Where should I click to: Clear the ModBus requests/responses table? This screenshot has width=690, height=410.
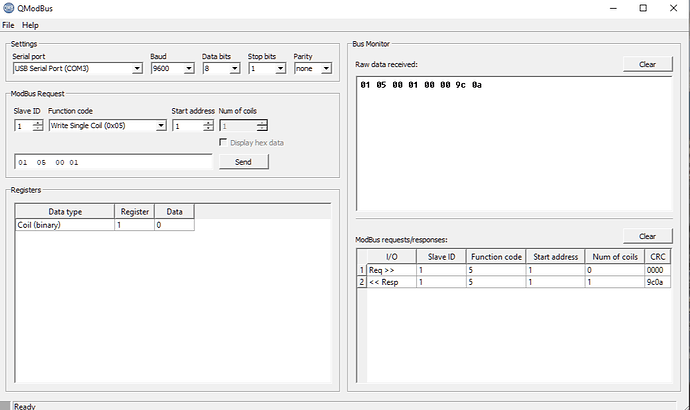[647, 236]
